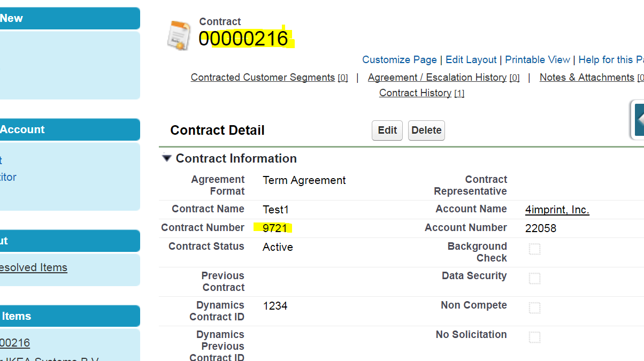Tick the No Solicitation checkbox
The width and height of the screenshot is (644, 361).
(534, 337)
